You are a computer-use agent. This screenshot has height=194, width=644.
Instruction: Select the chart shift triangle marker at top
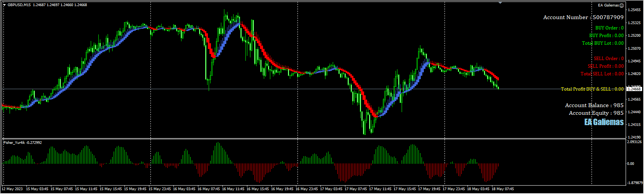[500, 3]
